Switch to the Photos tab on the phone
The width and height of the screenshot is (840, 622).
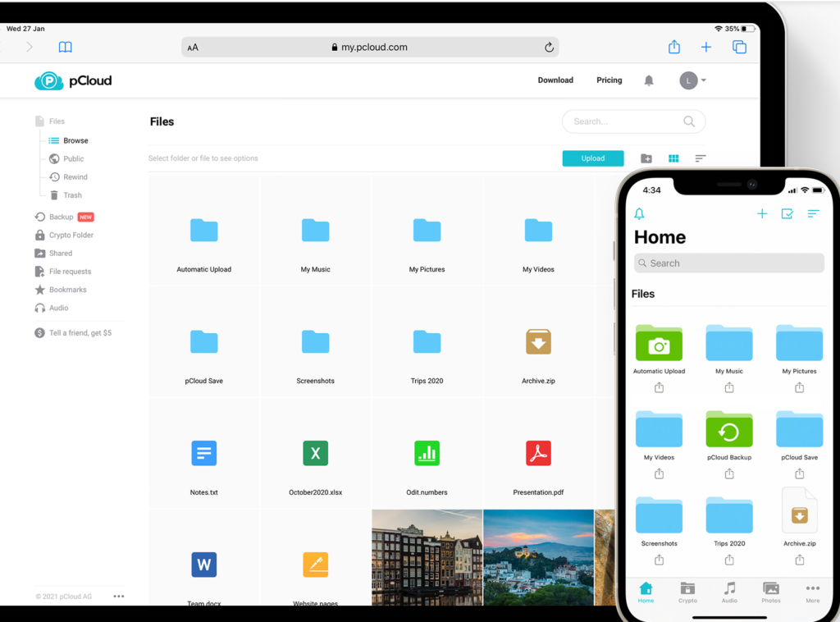coord(770,592)
